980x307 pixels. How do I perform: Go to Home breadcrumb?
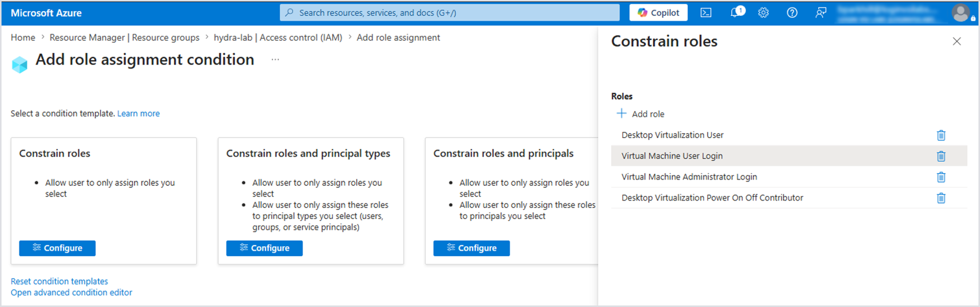23,38
